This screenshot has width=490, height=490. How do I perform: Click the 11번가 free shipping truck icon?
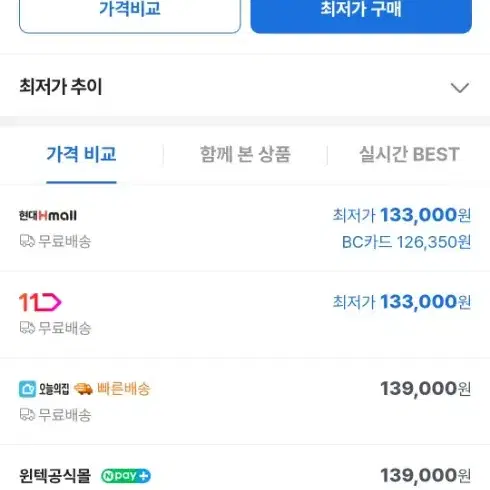[x=27, y=328]
